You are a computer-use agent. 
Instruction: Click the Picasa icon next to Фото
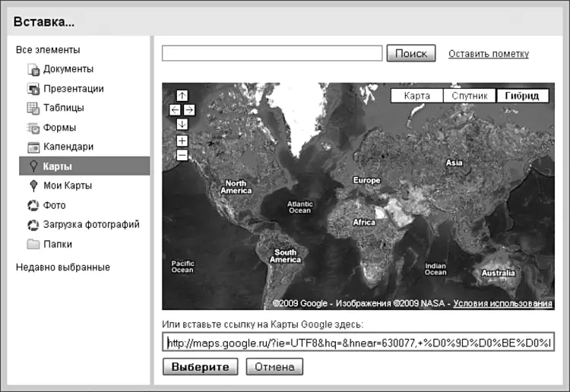pos(33,205)
